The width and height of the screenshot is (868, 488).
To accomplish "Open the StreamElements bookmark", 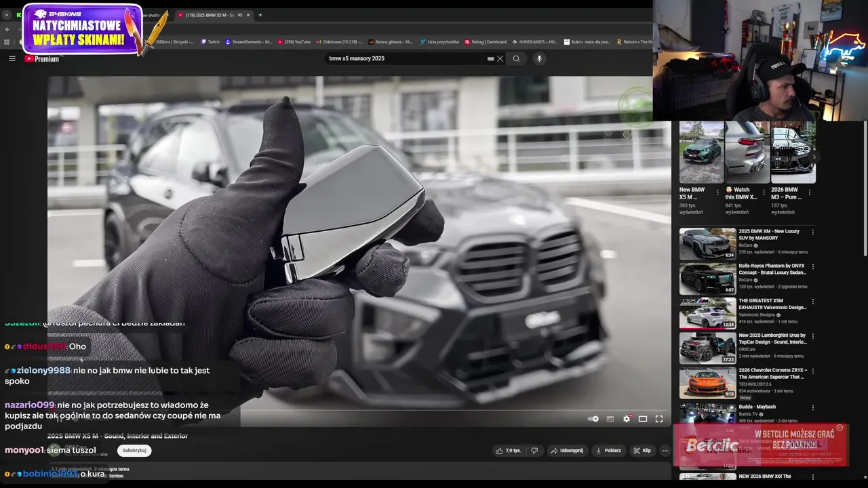I will (x=248, y=42).
